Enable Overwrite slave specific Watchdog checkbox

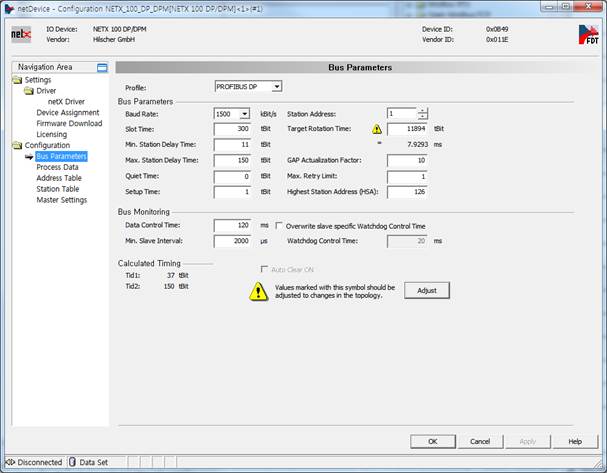click(x=278, y=226)
